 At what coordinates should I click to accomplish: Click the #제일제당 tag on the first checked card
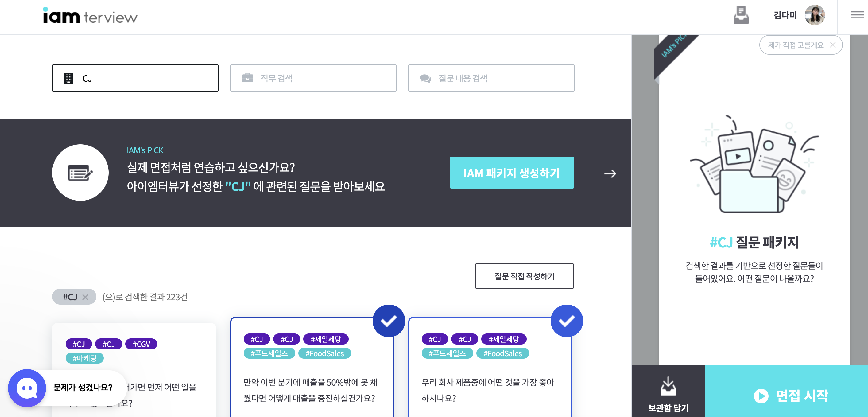click(x=325, y=339)
